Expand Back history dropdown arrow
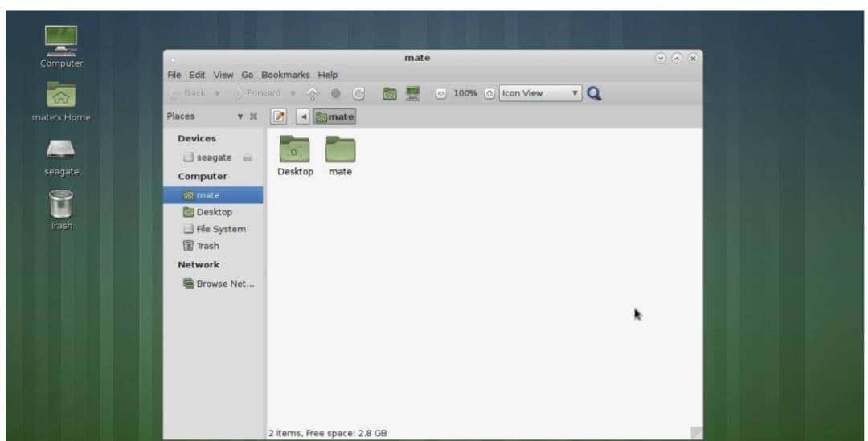868x441 pixels. 218,93
